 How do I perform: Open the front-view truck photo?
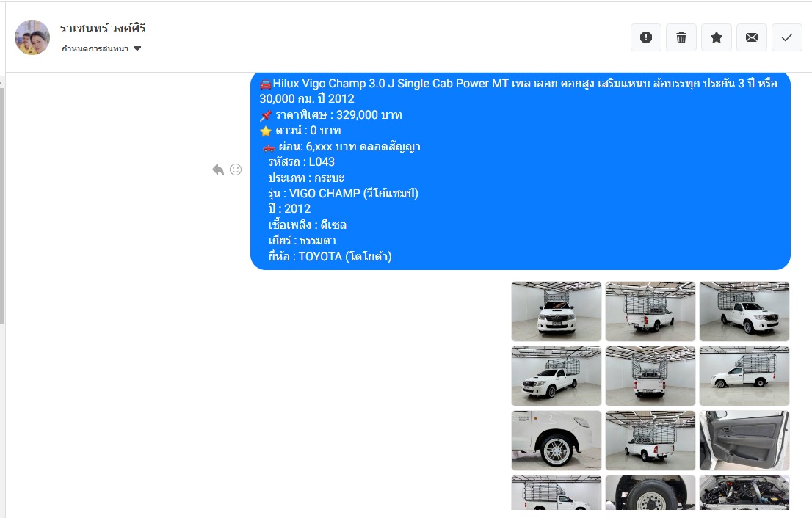[557, 312]
